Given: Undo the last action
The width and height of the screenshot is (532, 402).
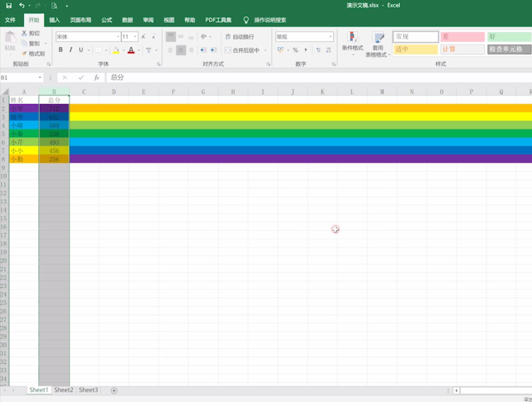Looking at the screenshot, I should click(22, 5).
